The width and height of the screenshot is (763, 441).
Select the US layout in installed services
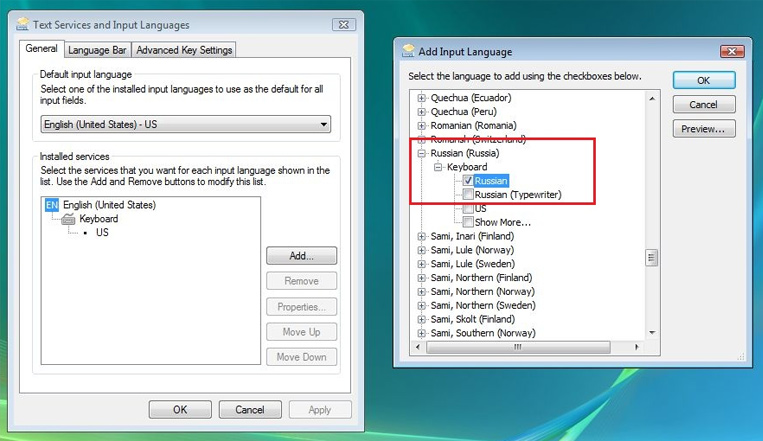tap(102, 233)
